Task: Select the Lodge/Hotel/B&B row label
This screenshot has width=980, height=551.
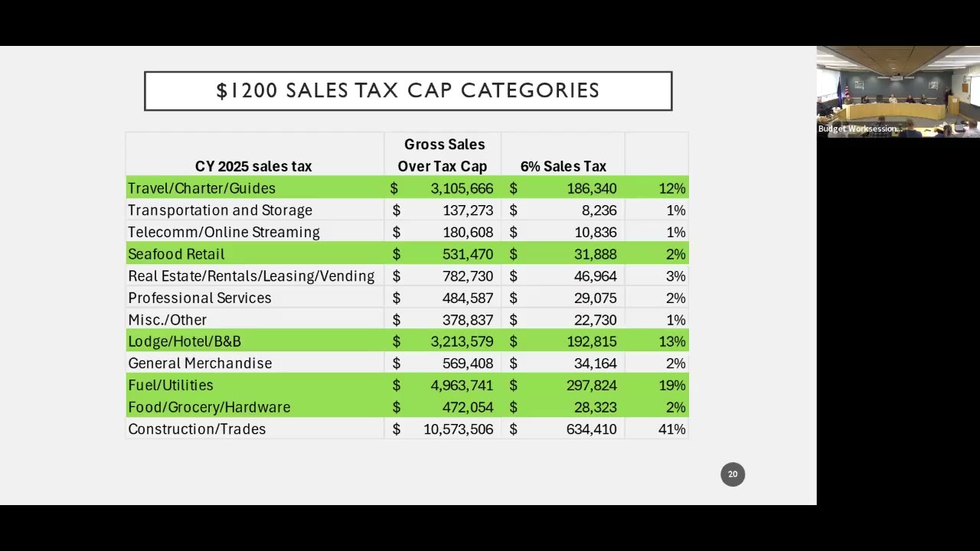Action: click(185, 342)
